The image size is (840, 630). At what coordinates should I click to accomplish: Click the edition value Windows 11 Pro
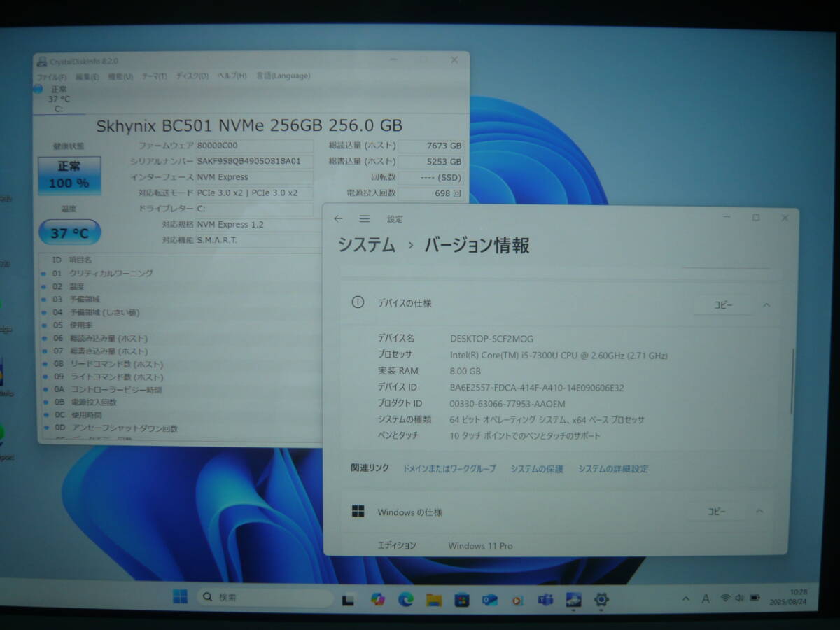(480, 546)
